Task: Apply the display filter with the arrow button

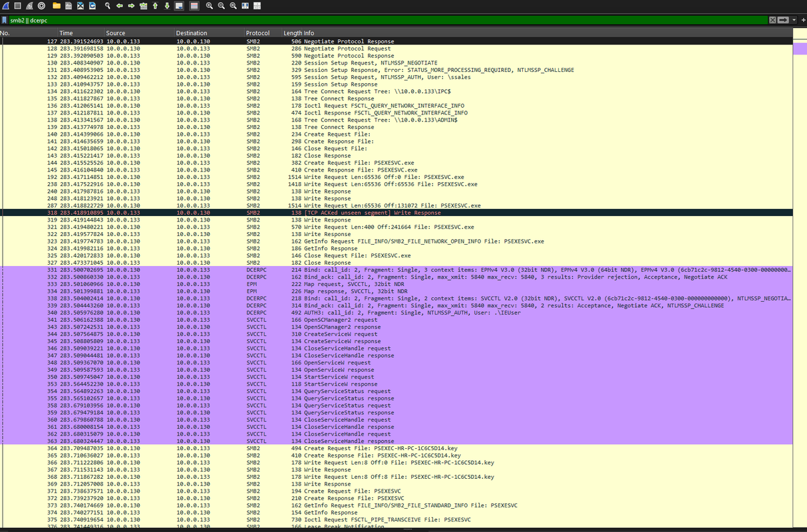Action: [784, 20]
